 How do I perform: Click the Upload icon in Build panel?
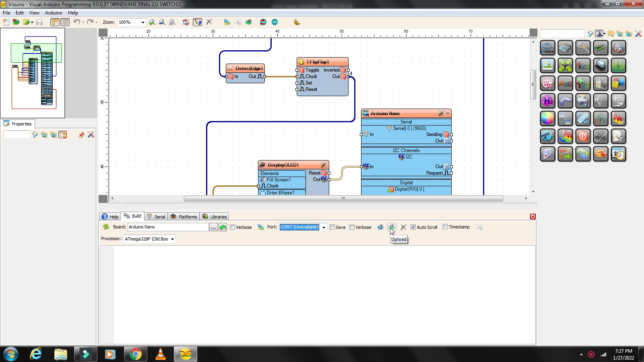coord(392,227)
